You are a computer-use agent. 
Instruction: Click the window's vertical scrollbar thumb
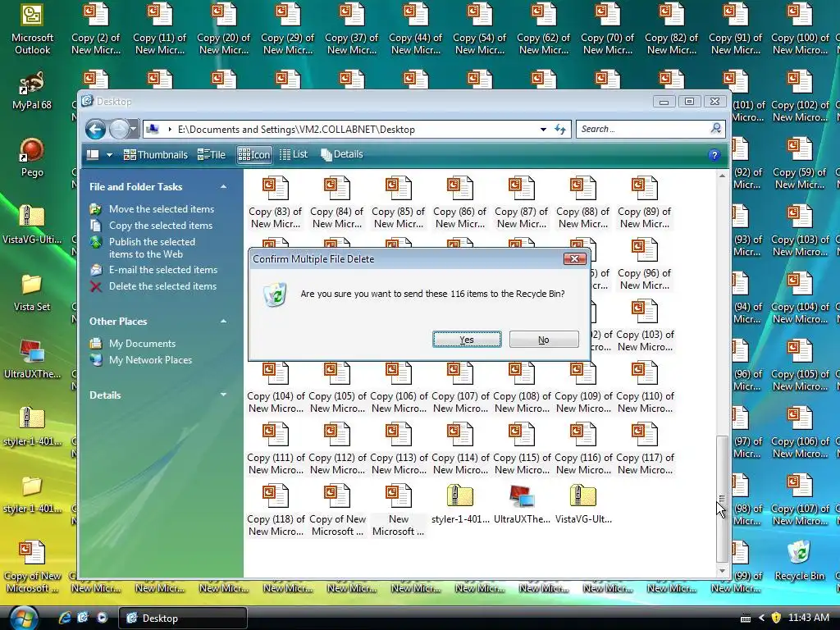coord(722,498)
